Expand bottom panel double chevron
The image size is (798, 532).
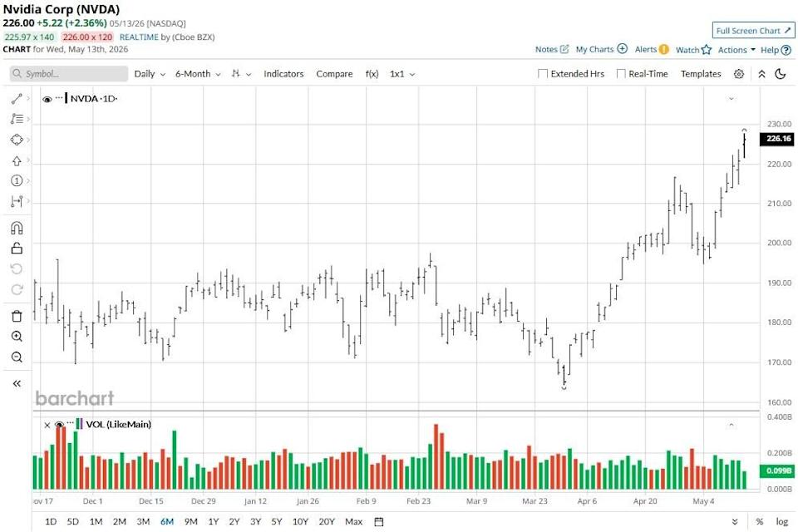point(735,522)
